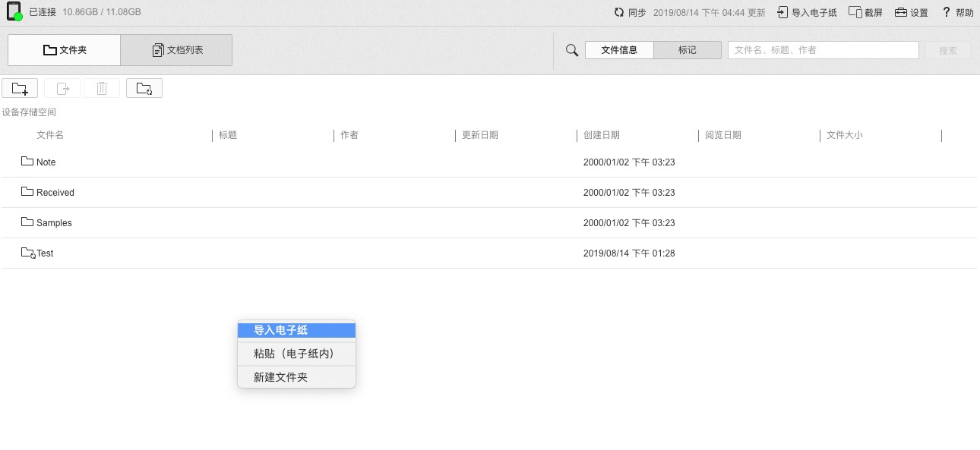Select Mark (标记) search mode

(687, 50)
